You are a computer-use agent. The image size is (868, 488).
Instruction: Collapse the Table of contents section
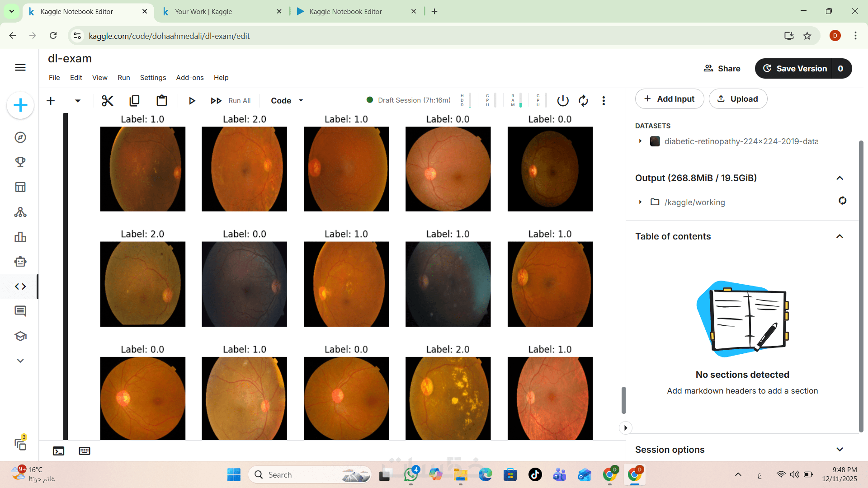point(840,236)
